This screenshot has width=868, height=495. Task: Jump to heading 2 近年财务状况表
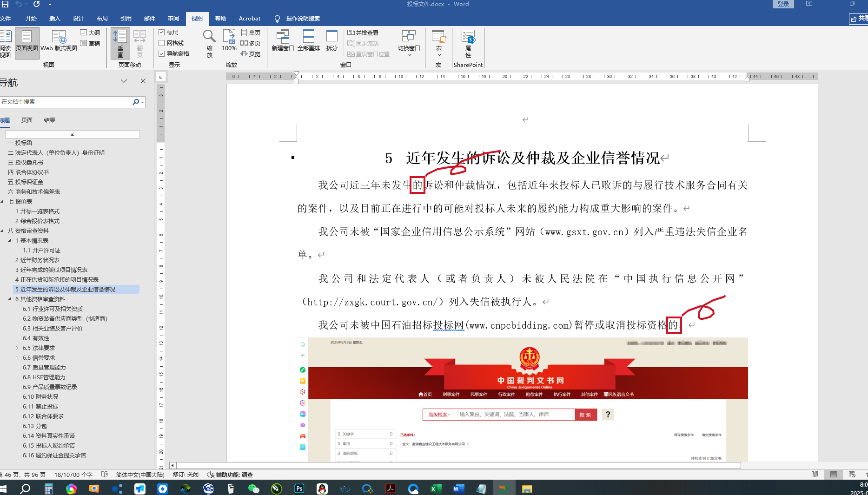pos(37,260)
